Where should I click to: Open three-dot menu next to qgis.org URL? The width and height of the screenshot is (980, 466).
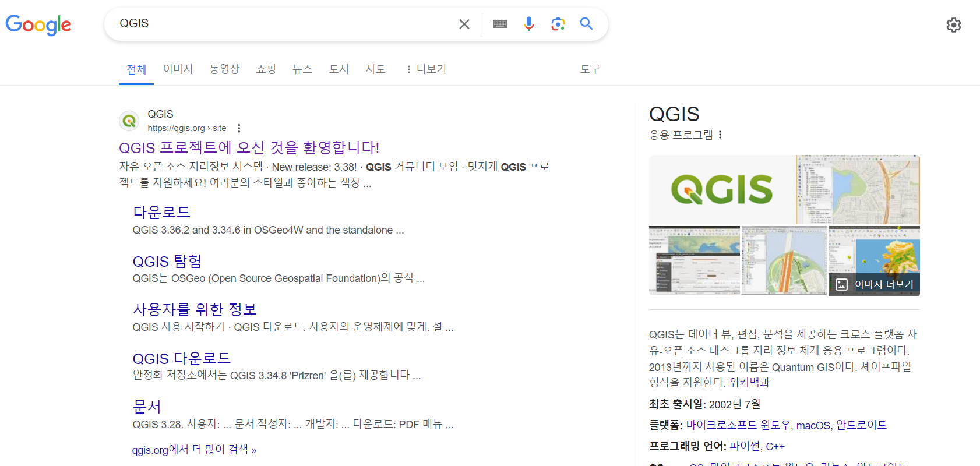click(239, 128)
